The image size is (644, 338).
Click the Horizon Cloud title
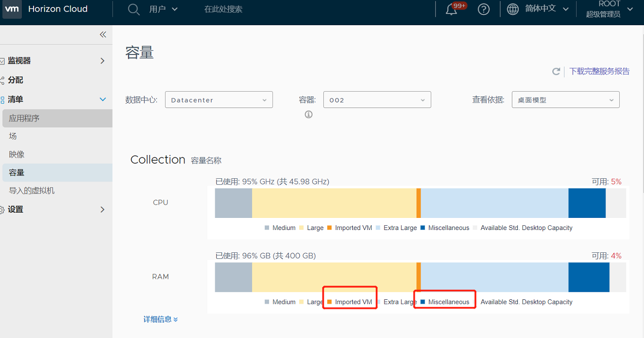(x=58, y=9)
